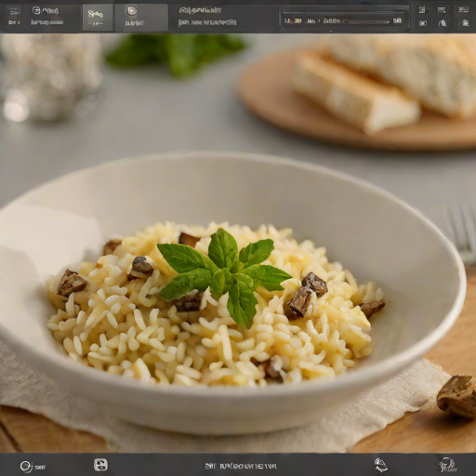Click the upper-right icon in top-right cluster

(464, 10)
